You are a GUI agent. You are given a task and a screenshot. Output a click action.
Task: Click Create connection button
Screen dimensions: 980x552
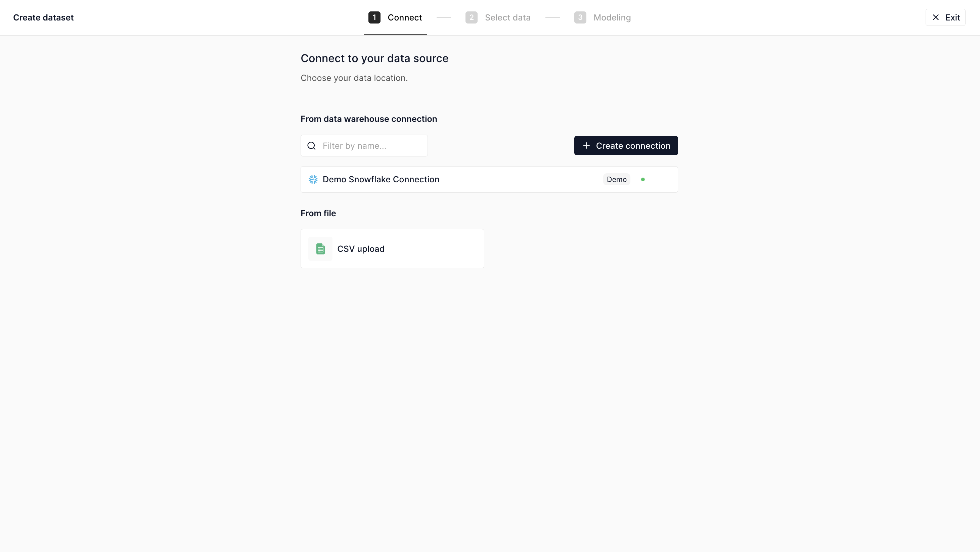click(x=626, y=145)
